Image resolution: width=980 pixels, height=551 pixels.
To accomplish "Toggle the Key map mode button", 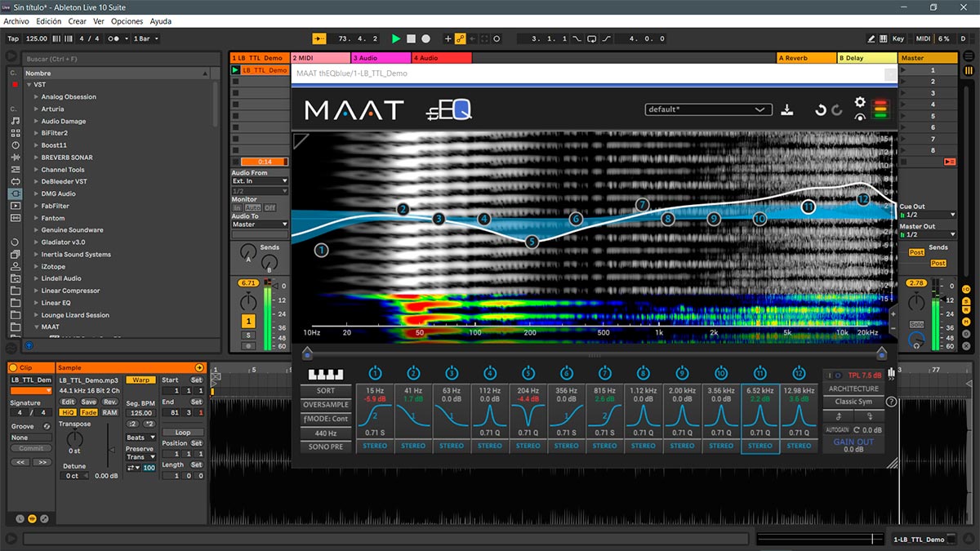I will (898, 38).
